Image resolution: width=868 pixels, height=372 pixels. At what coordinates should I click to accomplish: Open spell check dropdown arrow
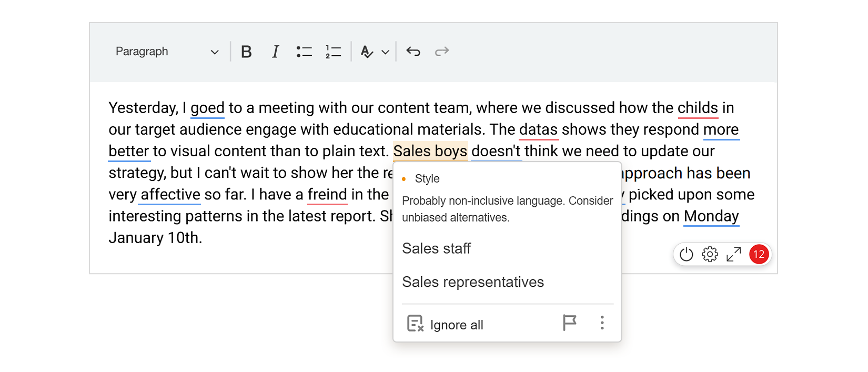tap(386, 52)
